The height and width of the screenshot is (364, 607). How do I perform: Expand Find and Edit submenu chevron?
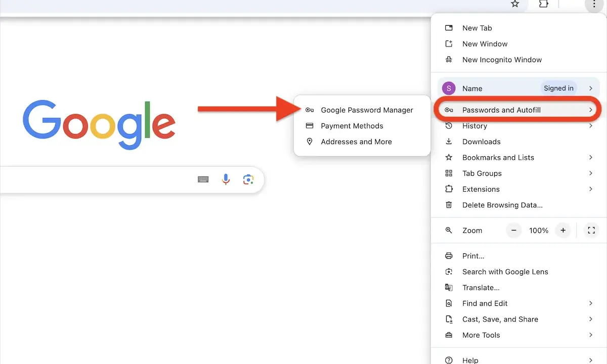click(590, 303)
